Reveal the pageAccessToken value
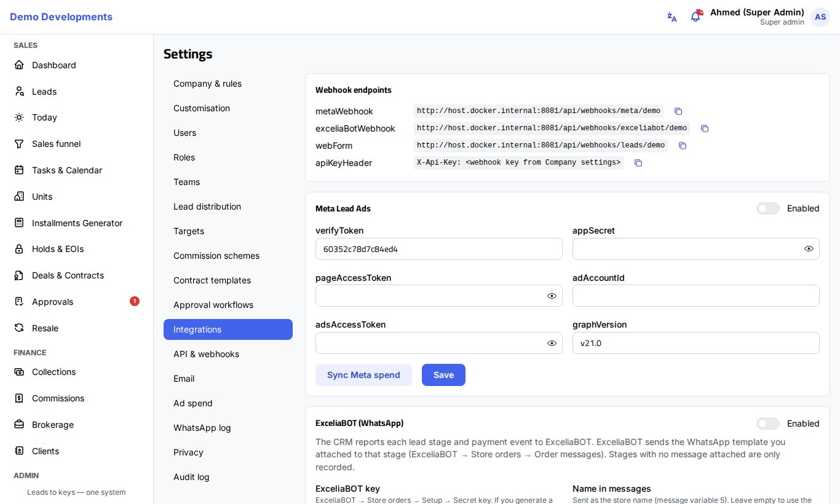The image size is (840, 504). coord(552,296)
